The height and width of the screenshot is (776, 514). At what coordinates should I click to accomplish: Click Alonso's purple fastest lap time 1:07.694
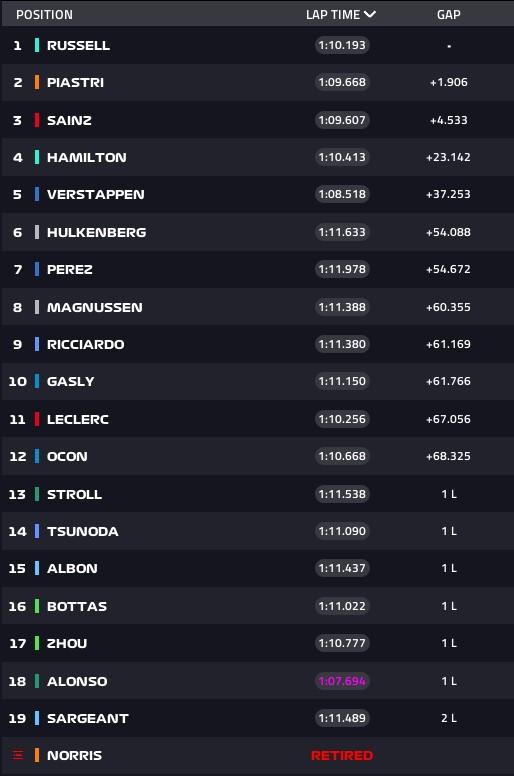tap(342, 681)
